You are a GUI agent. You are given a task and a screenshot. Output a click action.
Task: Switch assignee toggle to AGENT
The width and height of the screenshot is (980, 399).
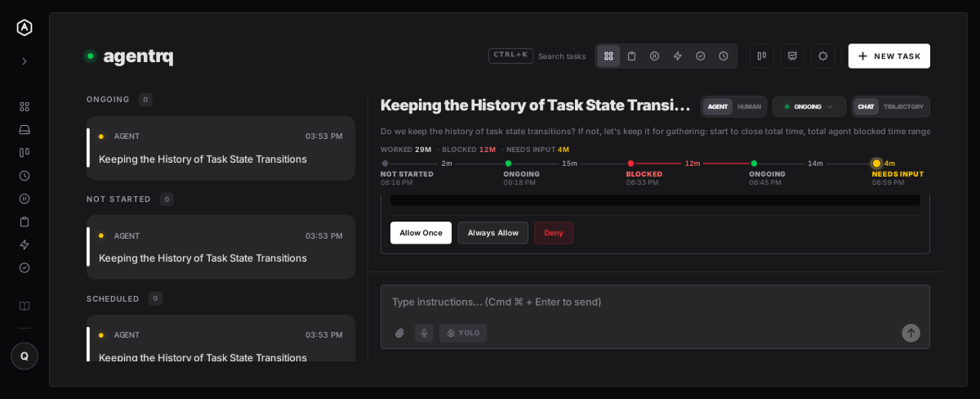(718, 106)
